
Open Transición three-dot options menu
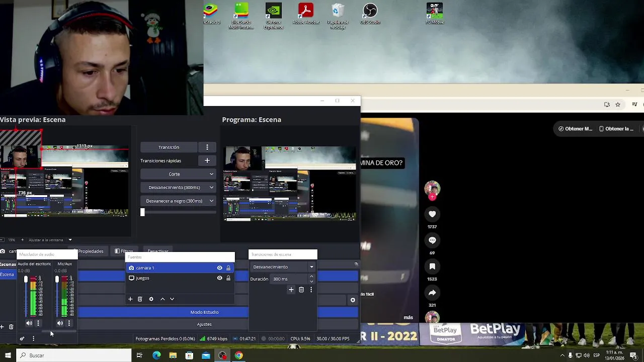tap(207, 147)
